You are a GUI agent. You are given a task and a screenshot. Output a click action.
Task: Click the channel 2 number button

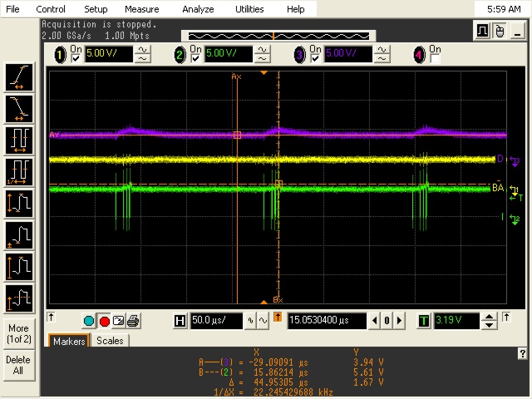click(180, 55)
